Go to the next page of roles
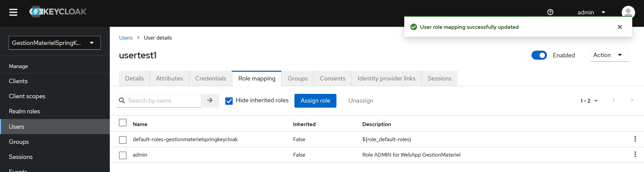 632,101
